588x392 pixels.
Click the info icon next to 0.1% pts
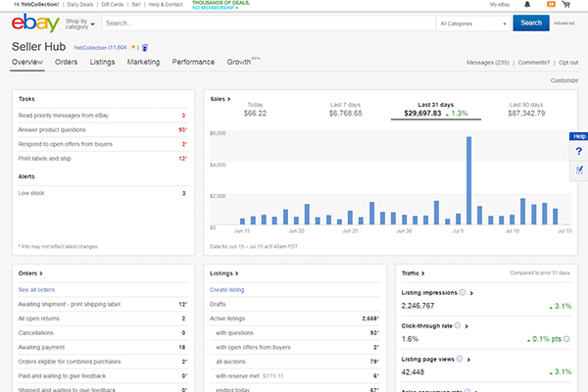tap(566, 339)
